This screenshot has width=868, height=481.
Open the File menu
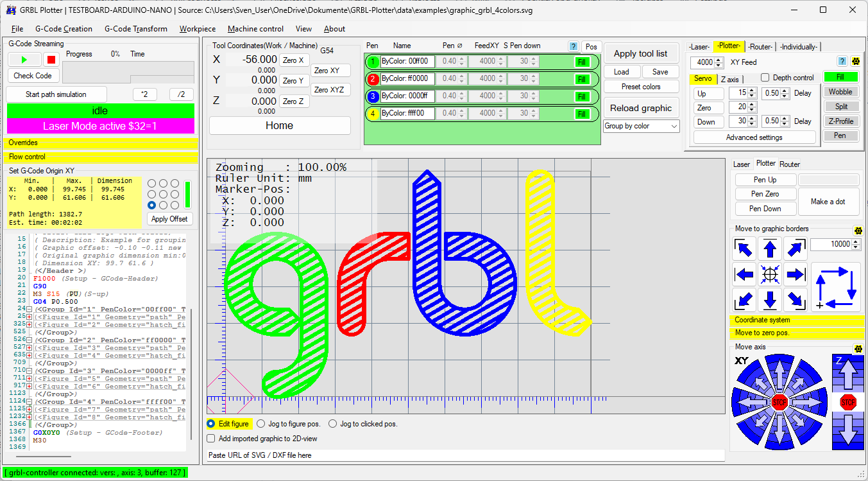pyautogui.click(x=17, y=29)
